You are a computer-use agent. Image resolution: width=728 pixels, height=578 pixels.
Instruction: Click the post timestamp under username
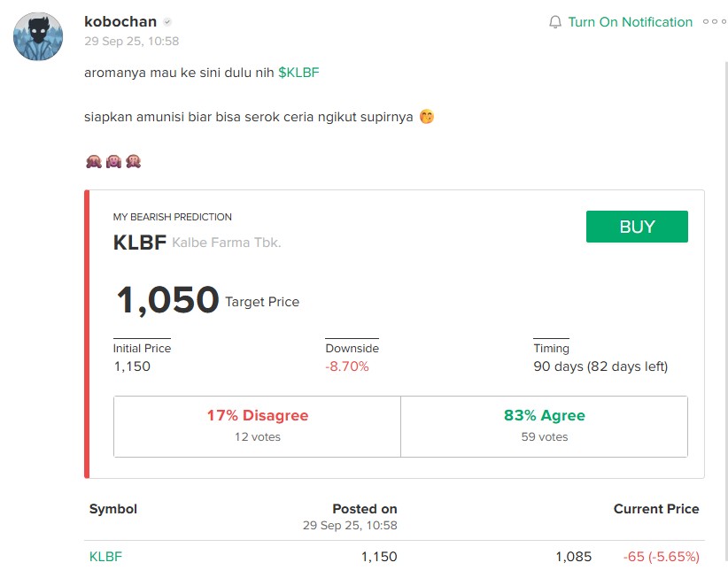pyautogui.click(x=132, y=41)
